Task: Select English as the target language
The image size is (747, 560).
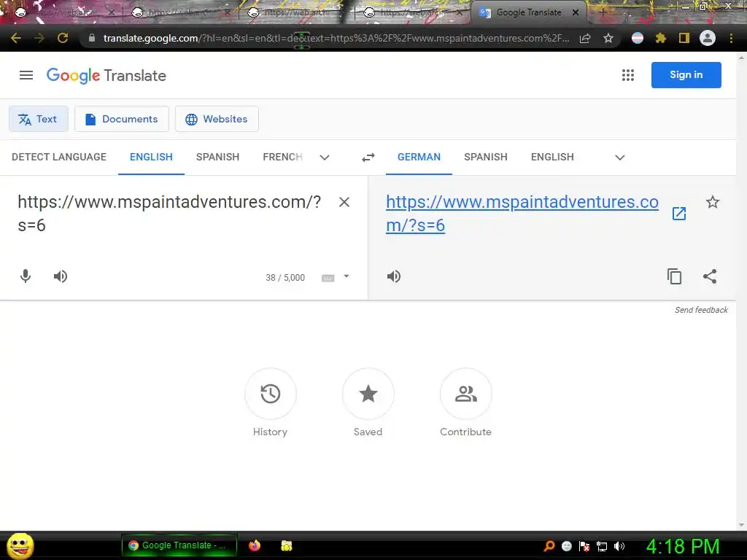Action: (x=552, y=157)
